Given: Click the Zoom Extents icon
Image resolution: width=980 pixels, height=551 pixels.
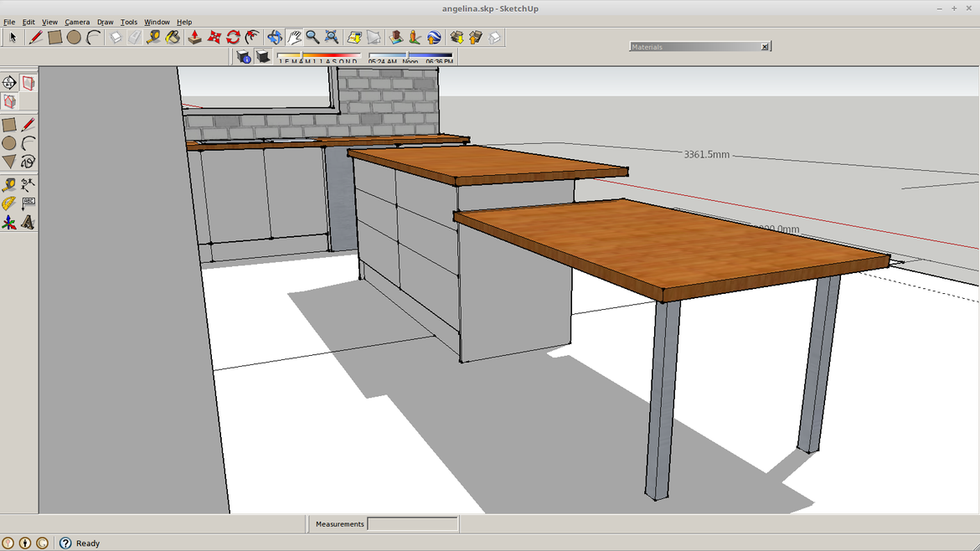Looking at the screenshot, I should click(x=332, y=37).
